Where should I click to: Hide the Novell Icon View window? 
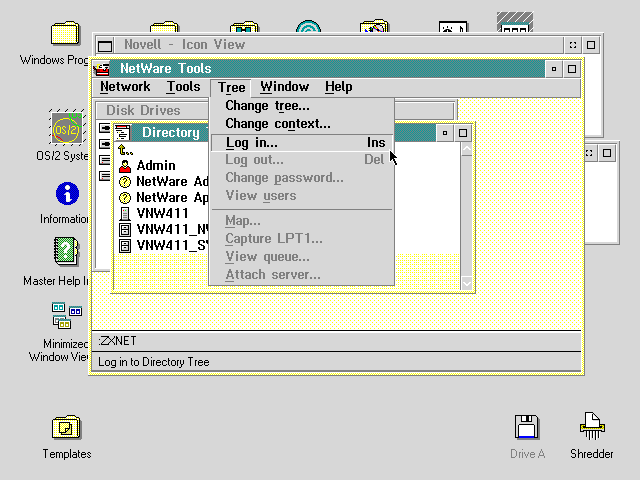click(x=573, y=45)
